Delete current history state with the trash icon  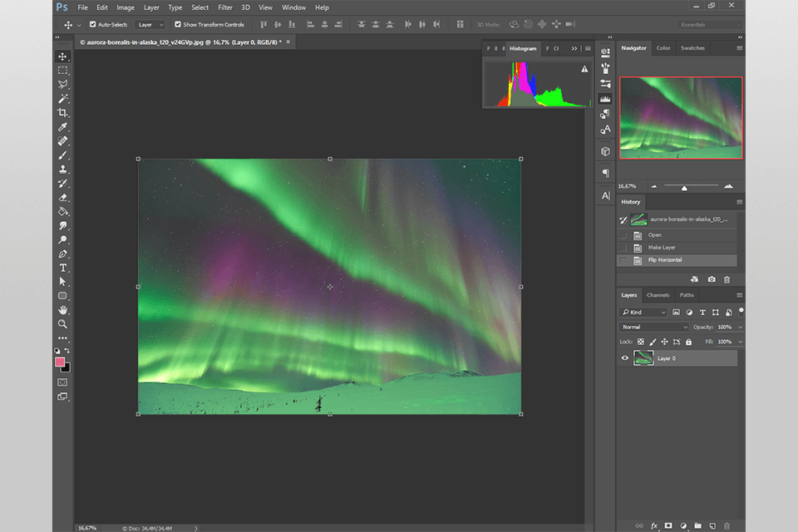click(x=727, y=279)
